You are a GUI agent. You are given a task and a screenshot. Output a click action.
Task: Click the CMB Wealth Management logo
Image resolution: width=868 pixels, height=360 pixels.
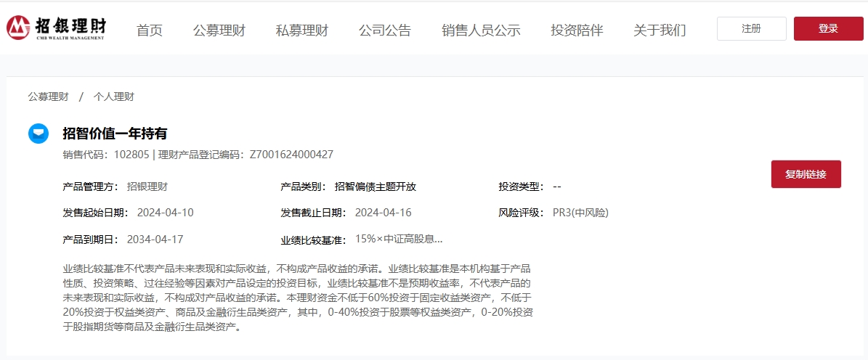click(55, 28)
